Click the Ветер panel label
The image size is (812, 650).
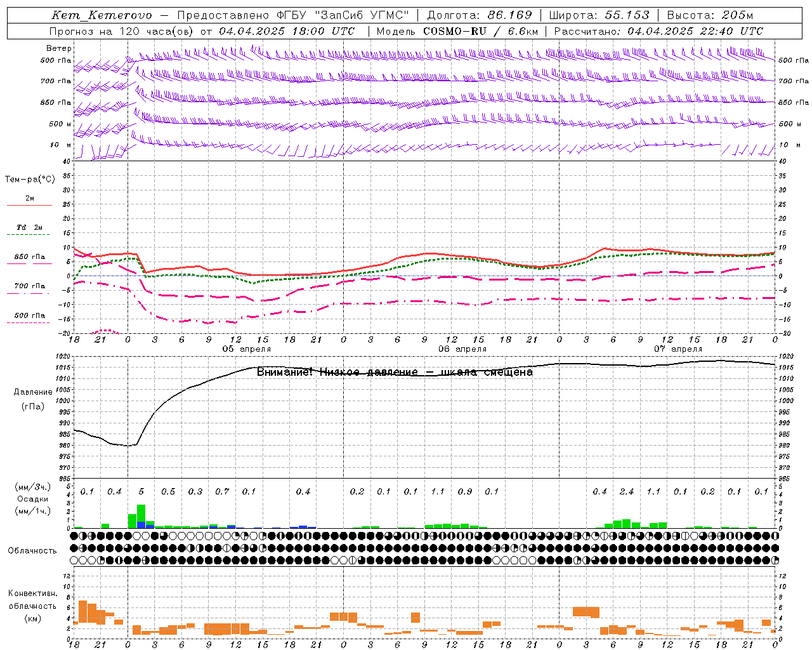[59, 48]
